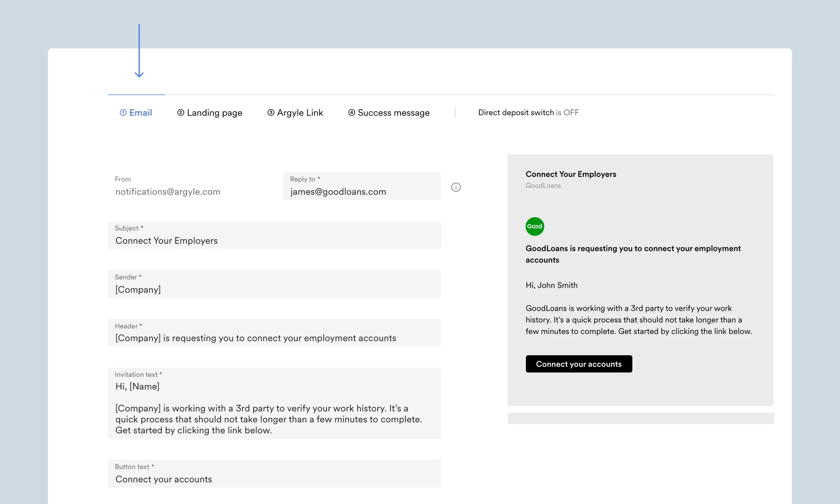Viewport: 840px width, 504px height.
Task: Click the green Good logo in preview
Action: pyautogui.click(x=535, y=226)
